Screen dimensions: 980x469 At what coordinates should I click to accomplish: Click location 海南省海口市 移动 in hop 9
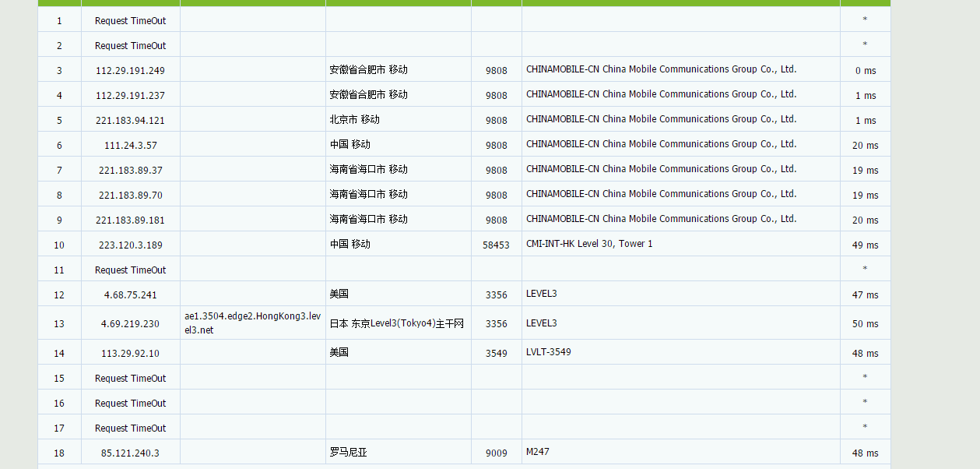(368, 219)
